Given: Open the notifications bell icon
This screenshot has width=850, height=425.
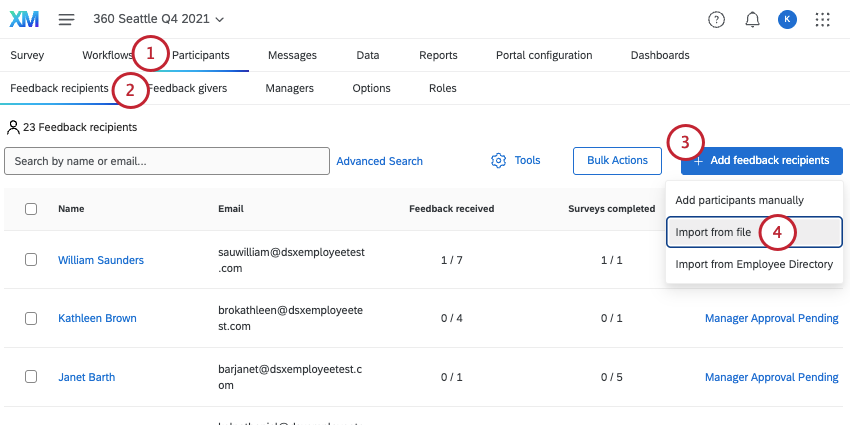Looking at the screenshot, I should pyautogui.click(x=752, y=20).
